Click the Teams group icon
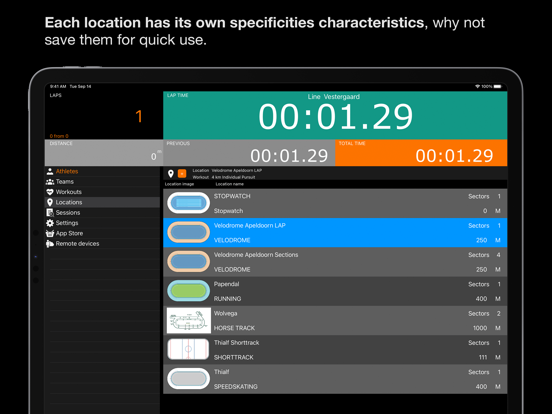 [50, 182]
